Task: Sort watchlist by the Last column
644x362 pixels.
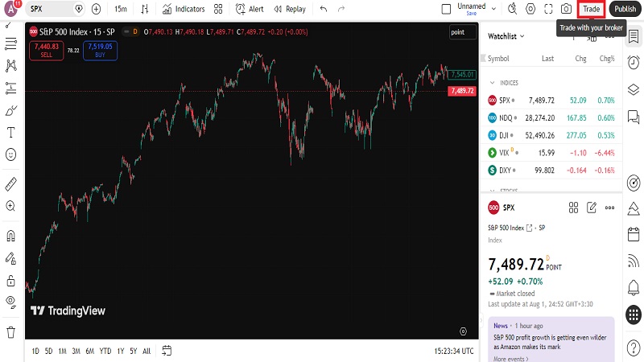Action: click(x=547, y=58)
